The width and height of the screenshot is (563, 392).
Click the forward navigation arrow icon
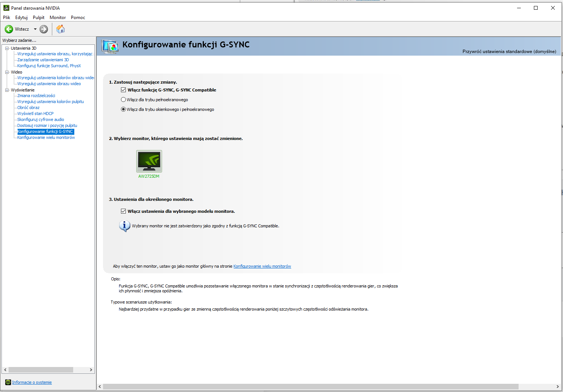(44, 29)
